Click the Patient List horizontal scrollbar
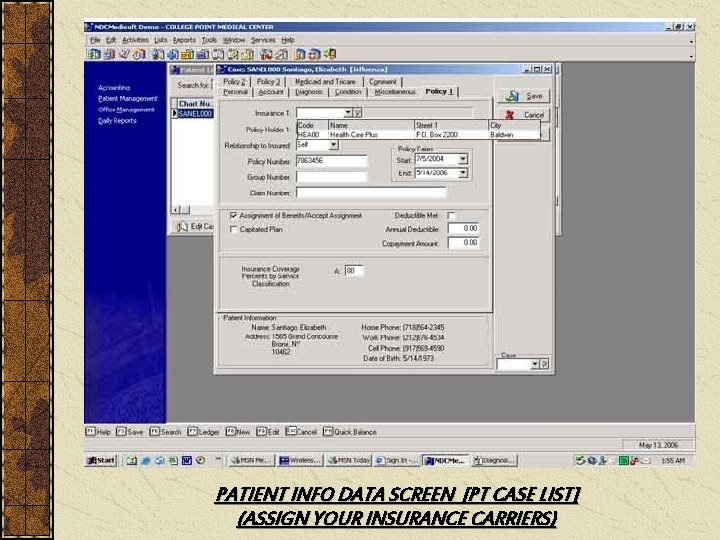 [x=193, y=210]
